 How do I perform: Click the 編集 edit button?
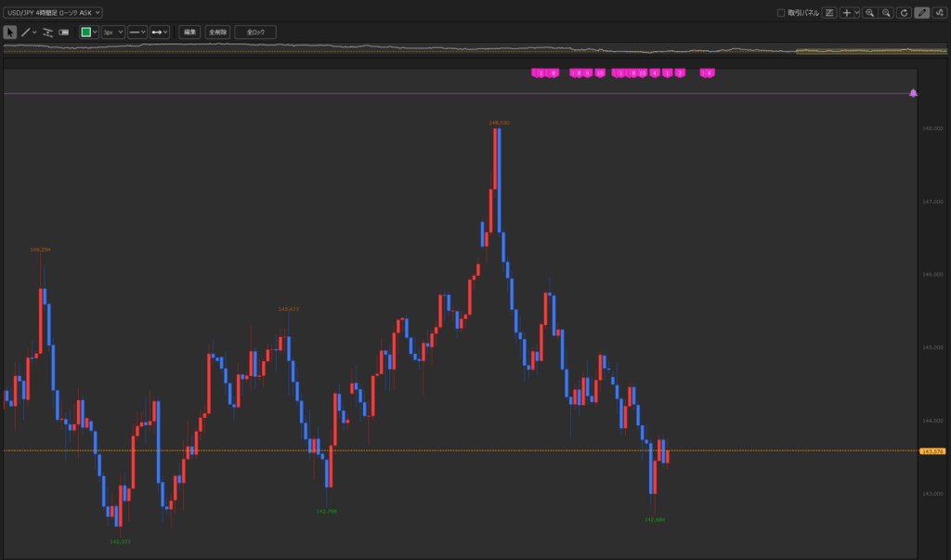(189, 33)
